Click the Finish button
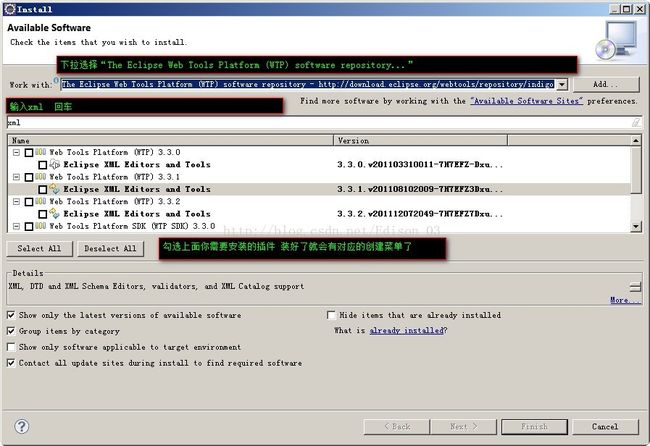Screen dimensions: 650x446 coord(534,427)
